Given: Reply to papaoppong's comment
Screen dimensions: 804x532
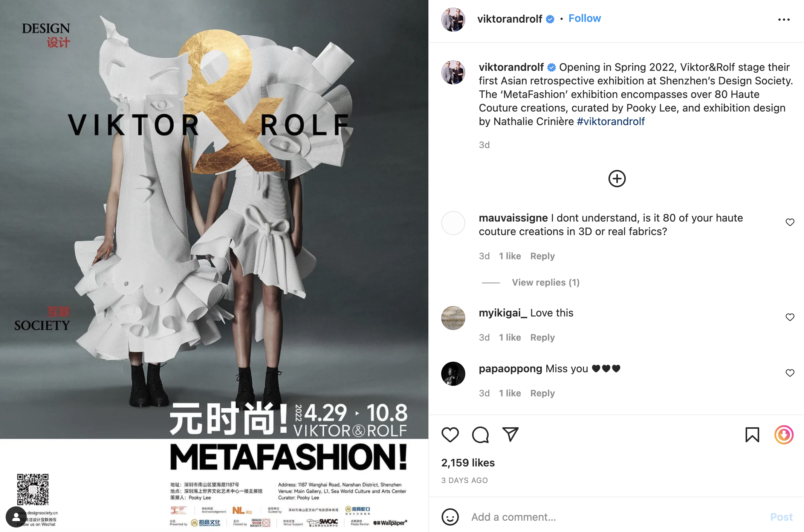Looking at the screenshot, I should coord(542,393).
